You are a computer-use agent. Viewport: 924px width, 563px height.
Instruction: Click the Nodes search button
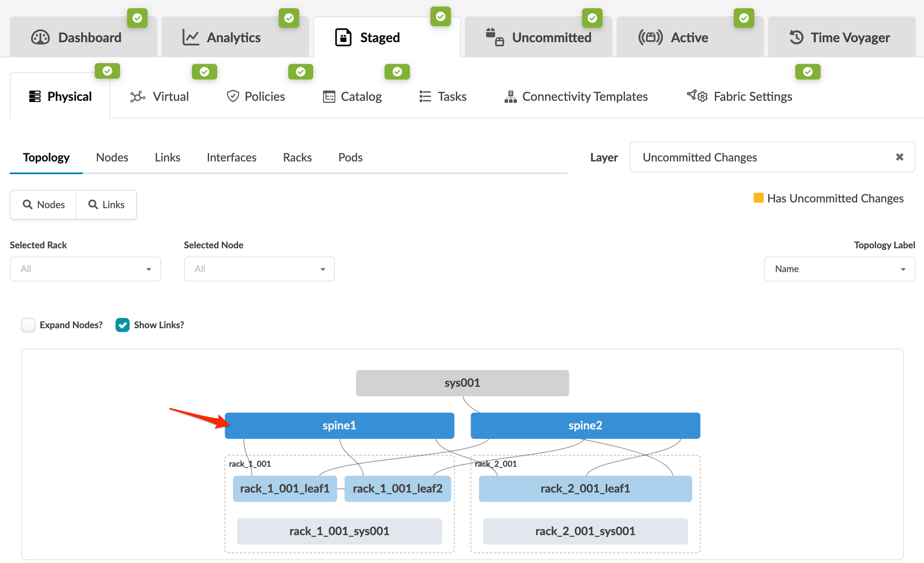(43, 204)
